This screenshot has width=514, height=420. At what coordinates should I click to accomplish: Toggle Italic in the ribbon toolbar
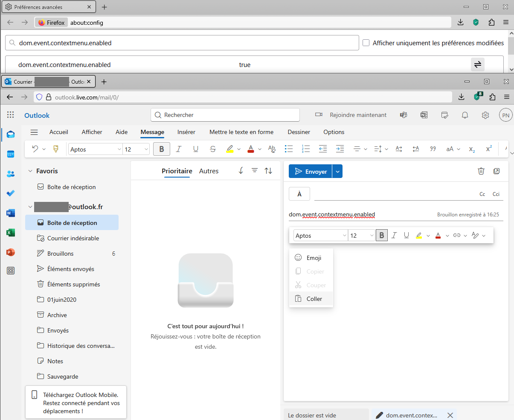[179, 149]
